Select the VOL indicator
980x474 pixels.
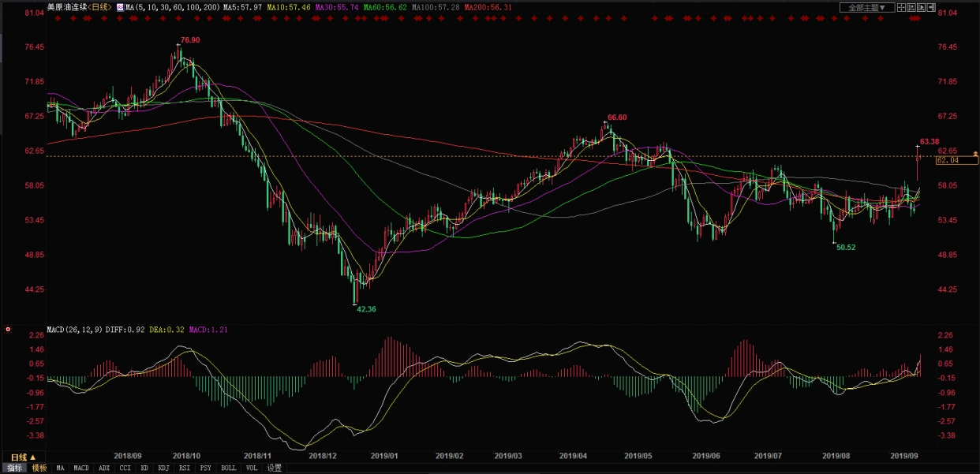coord(251,468)
